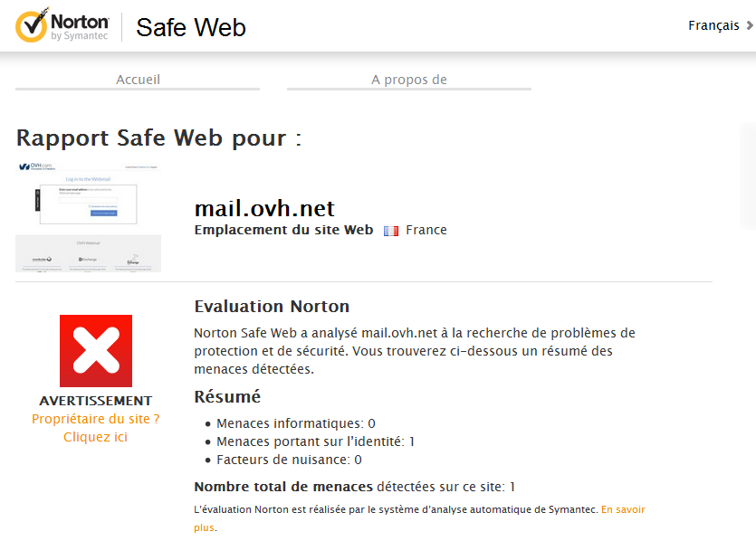
Task: Open the Français language selector
Action: [x=713, y=26]
